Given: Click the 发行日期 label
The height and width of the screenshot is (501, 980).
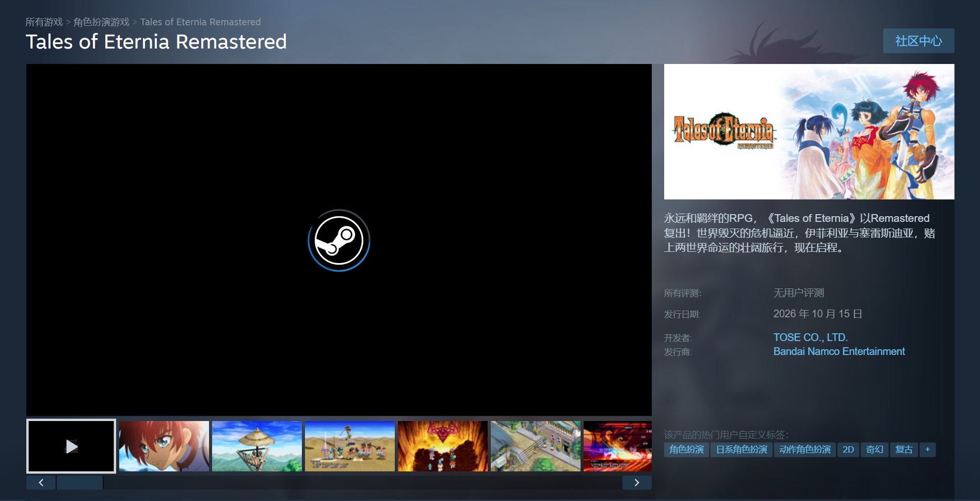Looking at the screenshot, I should pyautogui.click(x=682, y=315).
